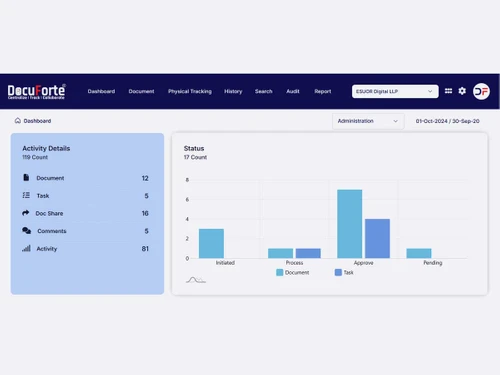The width and height of the screenshot is (500, 375).
Task: Click the 119 Count text
Action: [35, 157]
